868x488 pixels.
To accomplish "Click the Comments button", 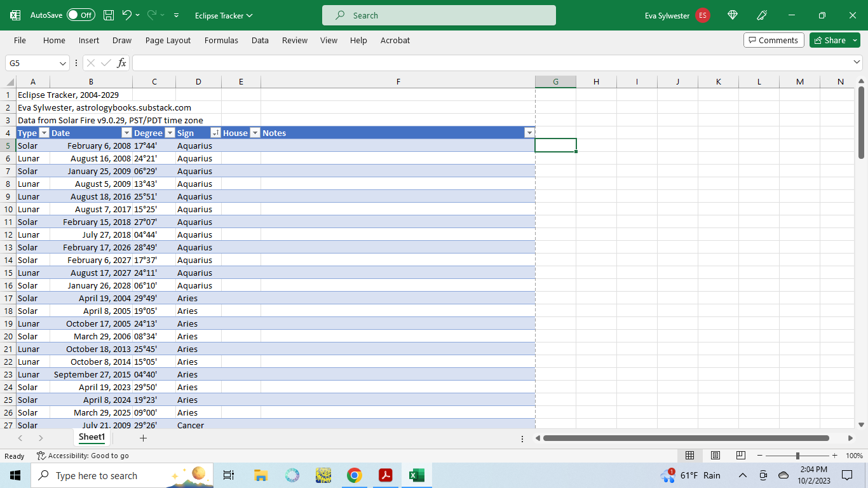I will point(773,40).
